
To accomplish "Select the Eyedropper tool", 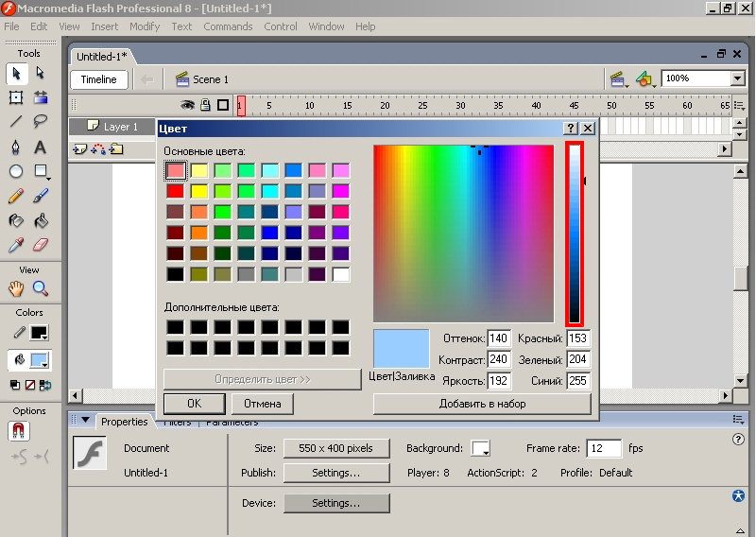I will click(x=16, y=245).
